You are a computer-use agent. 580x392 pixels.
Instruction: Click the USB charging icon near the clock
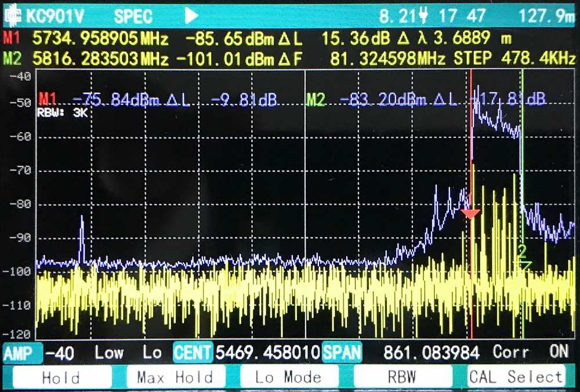tap(425, 16)
